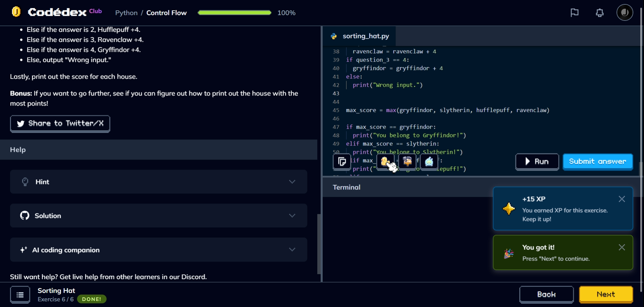
Task: Click the copy code icon in the editor
Action: click(341, 162)
